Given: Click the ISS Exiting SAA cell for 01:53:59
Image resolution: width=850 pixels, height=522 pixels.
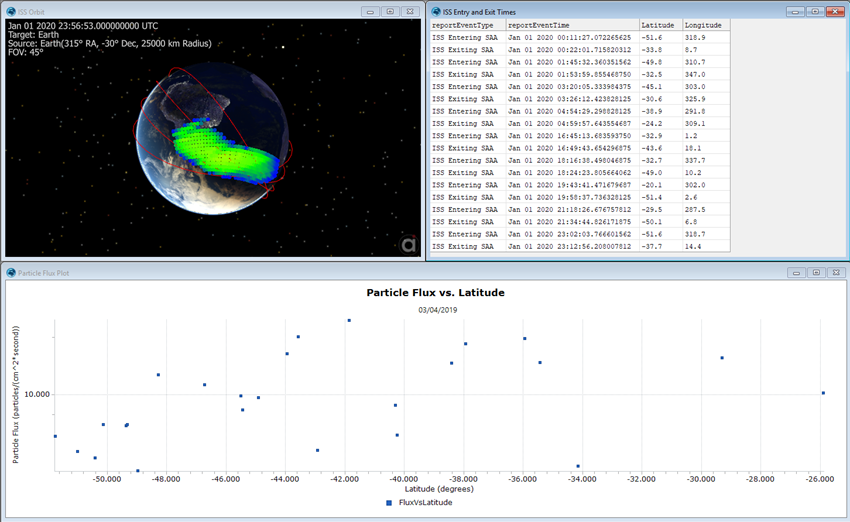Looking at the screenshot, I should pos(468,74).
